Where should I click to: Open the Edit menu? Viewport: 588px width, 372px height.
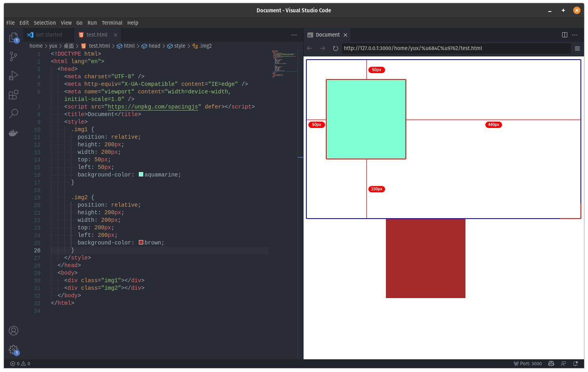[24, 23]
